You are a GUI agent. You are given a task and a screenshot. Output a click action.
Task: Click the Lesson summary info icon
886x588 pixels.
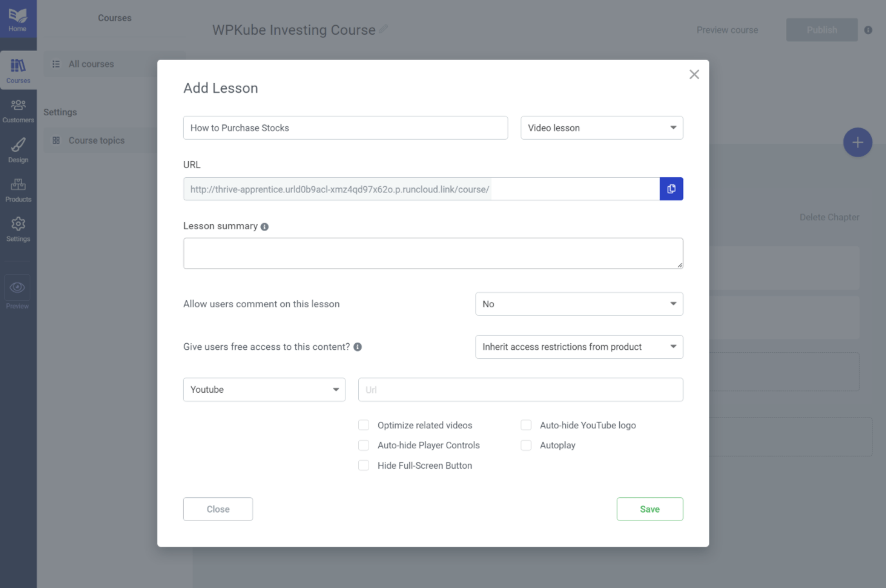tap(265, 227)
